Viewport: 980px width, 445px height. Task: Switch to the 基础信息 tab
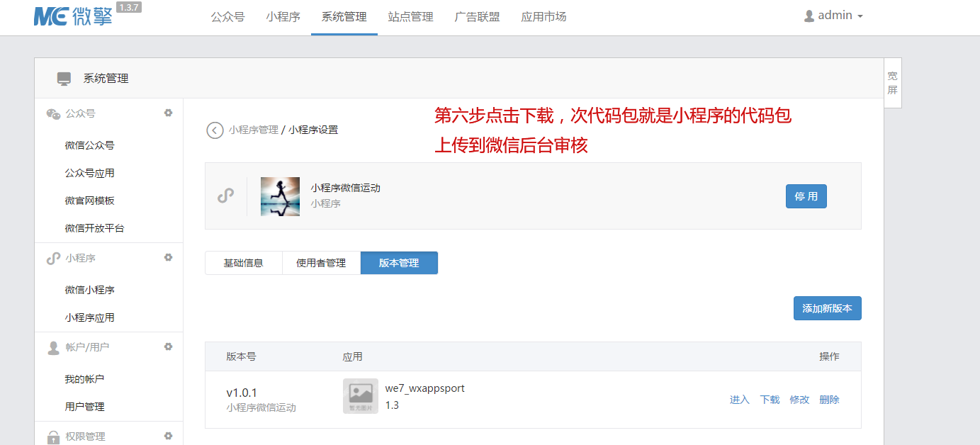pyautogui.click(x=243, y=263)
